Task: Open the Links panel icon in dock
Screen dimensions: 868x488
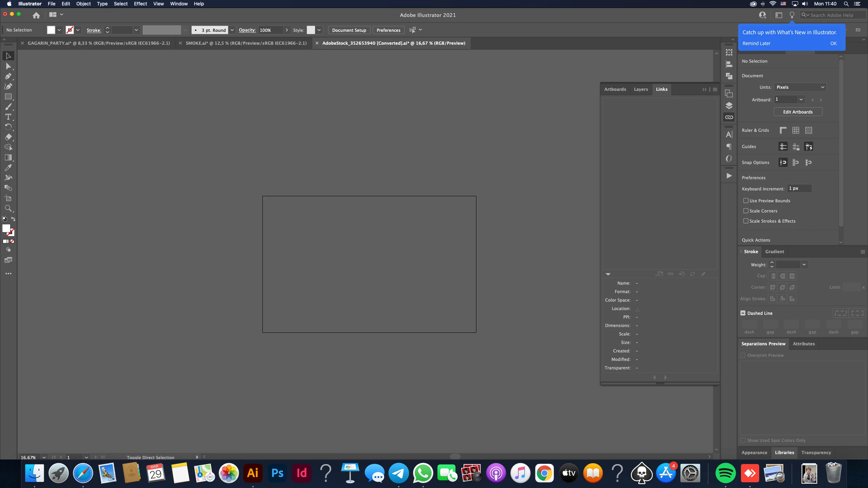Action: click(729, 117)
